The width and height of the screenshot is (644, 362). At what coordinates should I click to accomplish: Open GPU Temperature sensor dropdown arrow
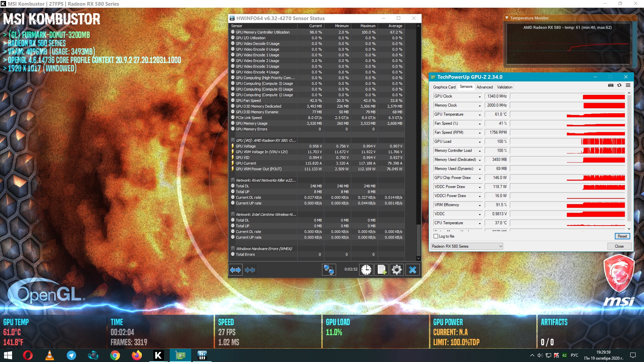480,115
